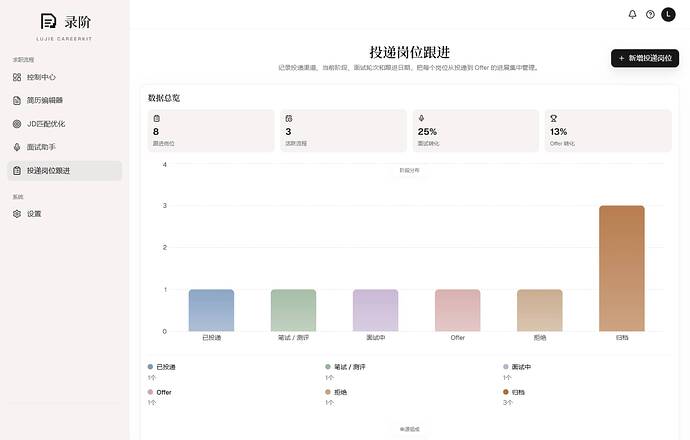
Task: Click the calendar icon above the 3 count
Action: point(289,118)
